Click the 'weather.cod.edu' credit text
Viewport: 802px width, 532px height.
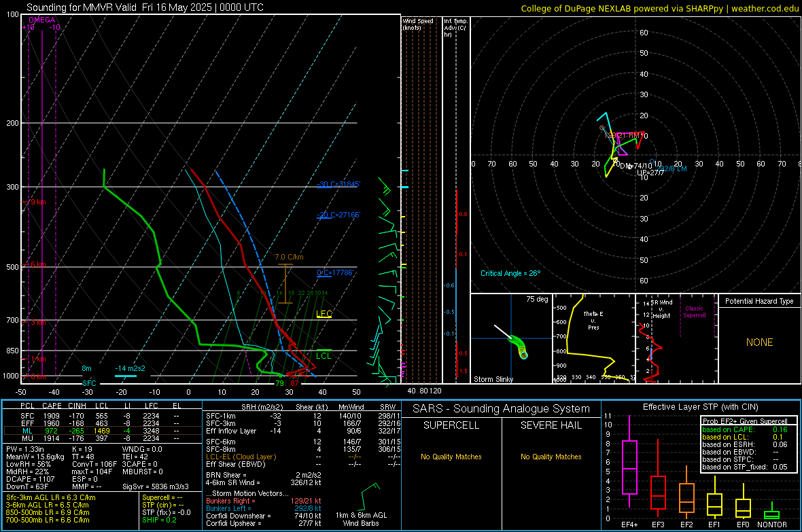765,8
